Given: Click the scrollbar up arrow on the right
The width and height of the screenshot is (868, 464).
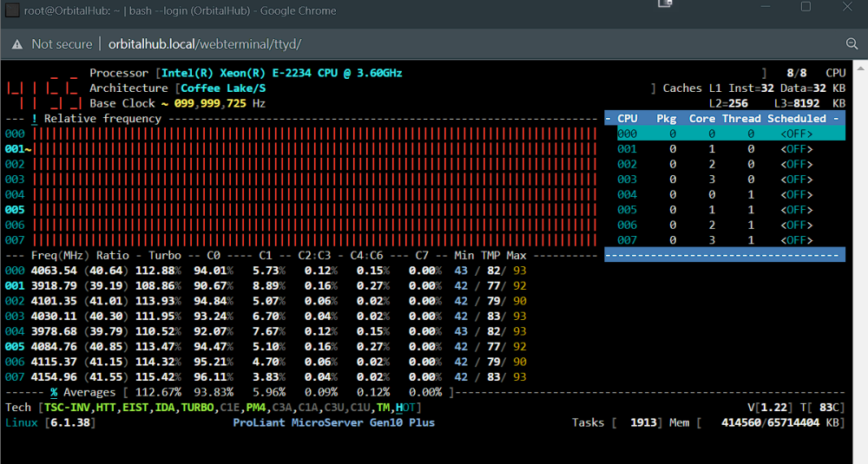Looking at the screenshot, I should (860, 69).
